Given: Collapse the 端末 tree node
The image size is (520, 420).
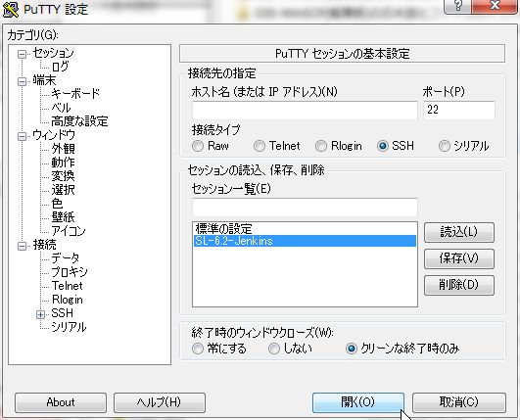Looking at the screenshot, I should tap(22, 81).
